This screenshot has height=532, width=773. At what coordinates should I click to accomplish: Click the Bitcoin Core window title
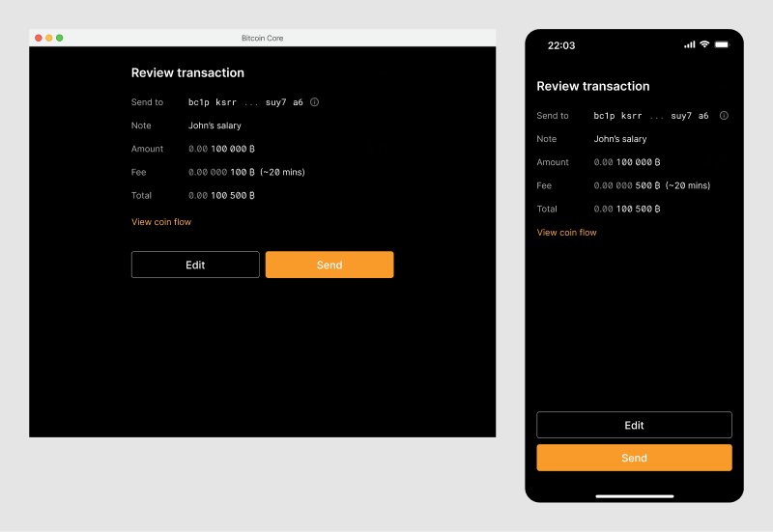[262, 38]
